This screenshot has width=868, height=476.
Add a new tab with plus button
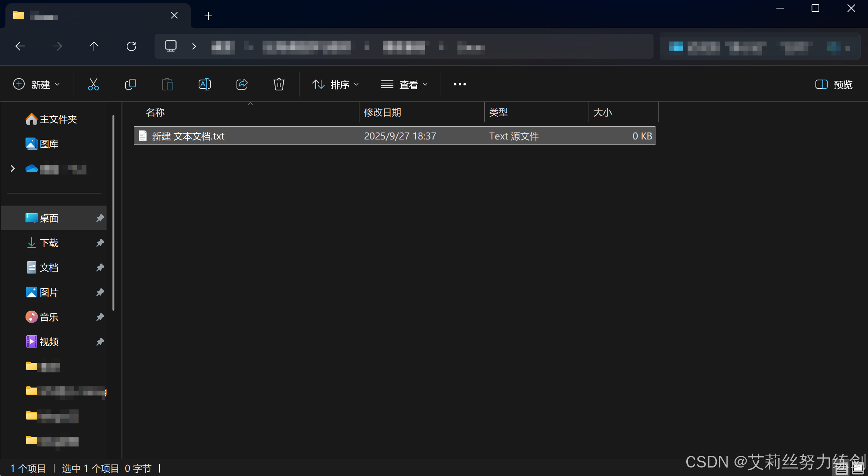pyautogui.click(x=208, y=16)
